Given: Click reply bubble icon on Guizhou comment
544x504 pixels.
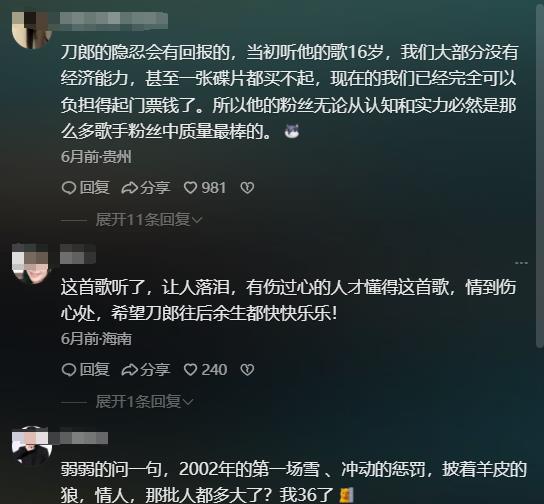Looking at the screenshot, I should [69, 188].
